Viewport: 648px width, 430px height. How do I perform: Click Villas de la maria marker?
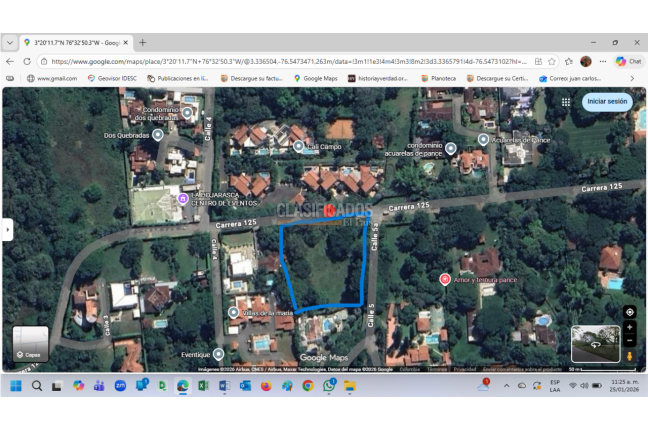(x=234, y=312)
